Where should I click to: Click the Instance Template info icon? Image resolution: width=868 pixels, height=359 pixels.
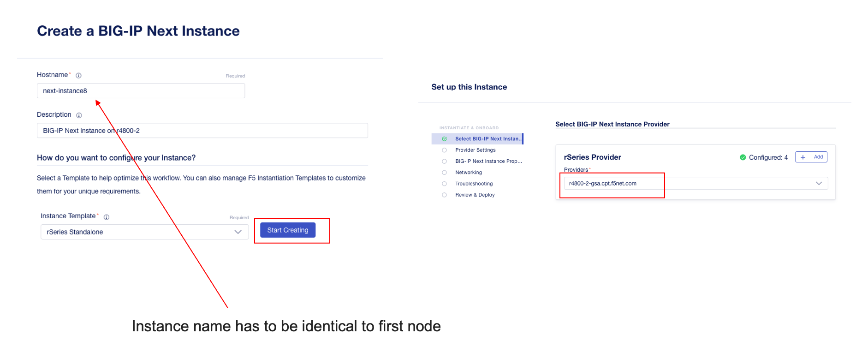point(107,217)
